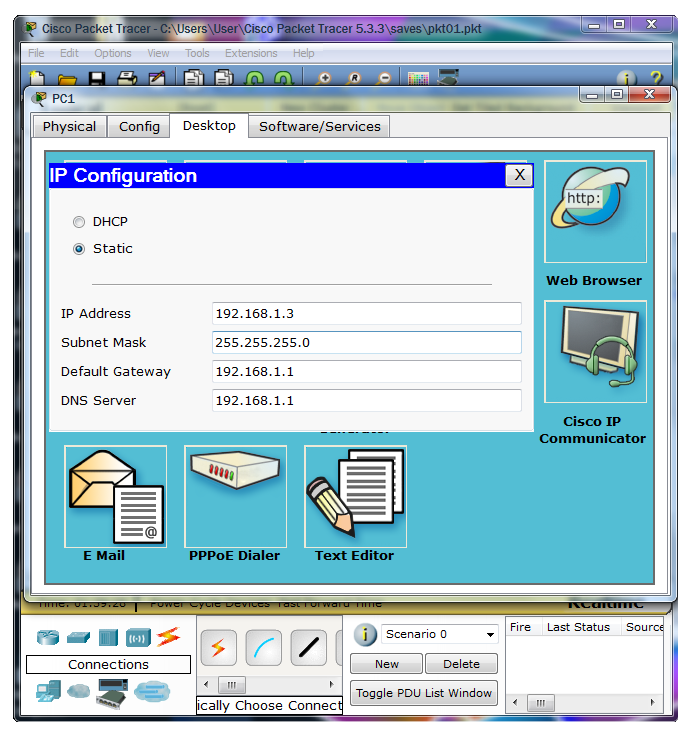Open the Drawing Palette icon
The height and width of the screenshot is (736, 694).
pyautogui.click(x=418, y=78)
